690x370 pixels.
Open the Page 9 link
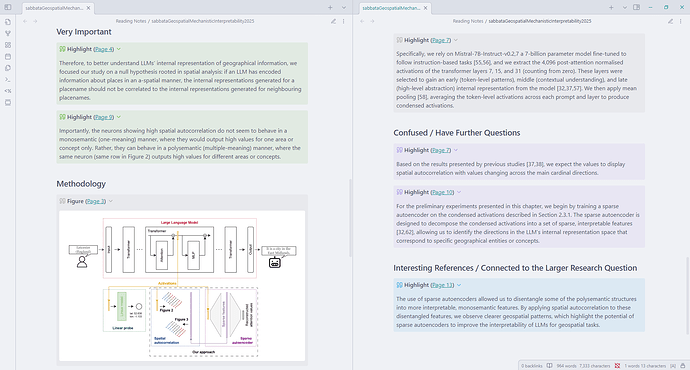[104, 117]
